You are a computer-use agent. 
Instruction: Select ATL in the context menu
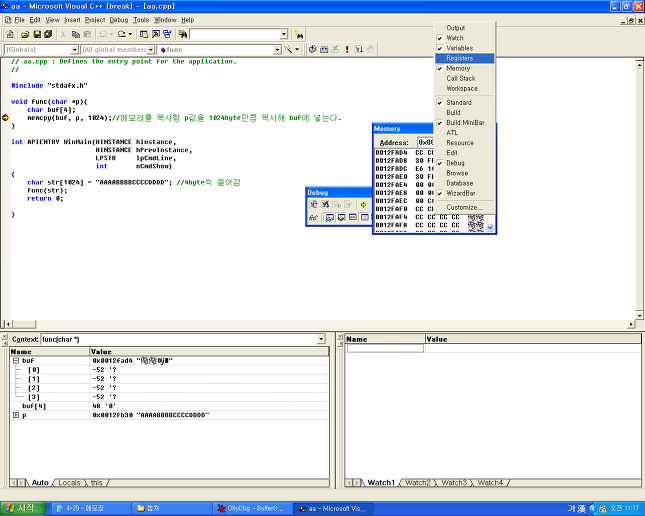464,132
